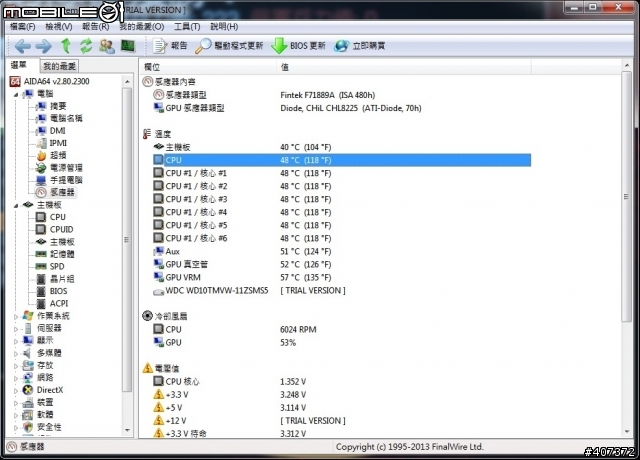This screenshot has height=460, width=640.
Task: Expand the 網路 tree node
Action: point(16,378)
